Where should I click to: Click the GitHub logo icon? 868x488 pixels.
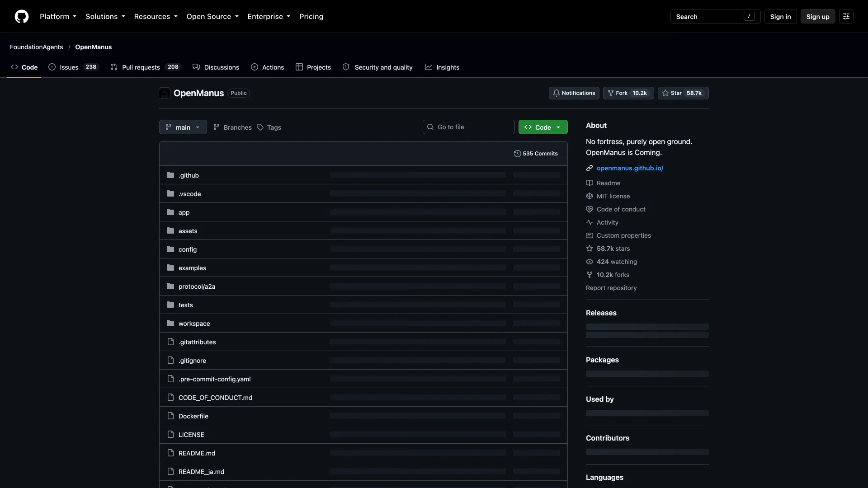click(x=22, y=16)
